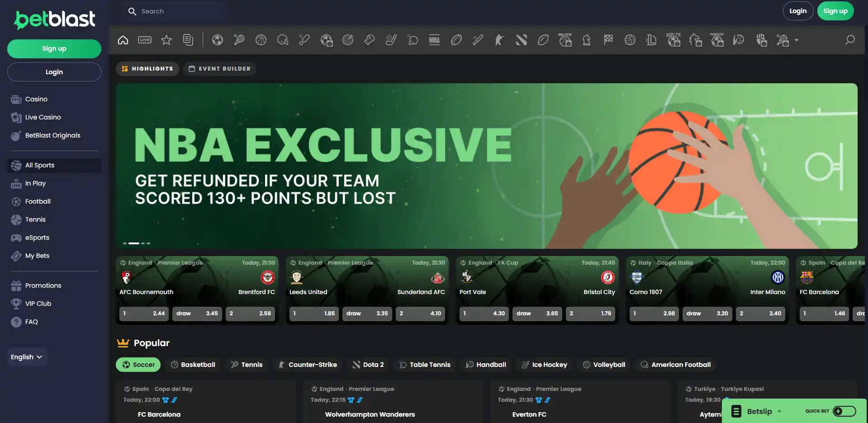Select the Penalty shootout icon

click(717, 40)
